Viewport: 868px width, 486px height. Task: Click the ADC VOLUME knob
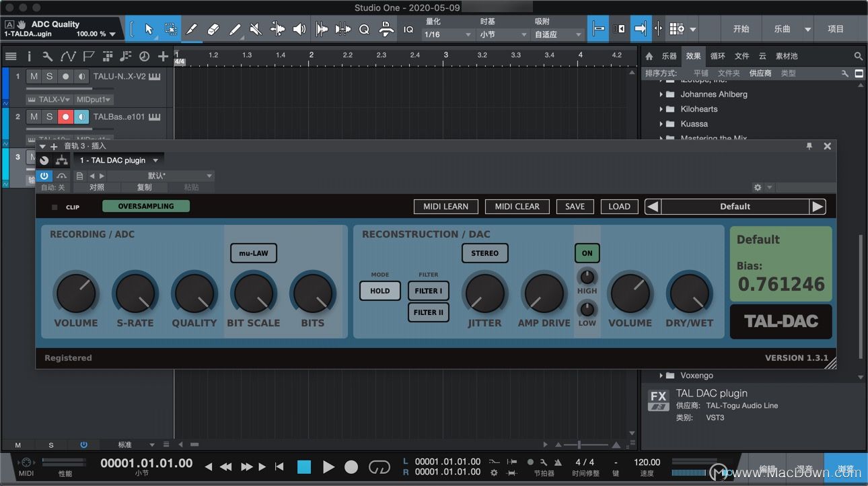point(75,293)
